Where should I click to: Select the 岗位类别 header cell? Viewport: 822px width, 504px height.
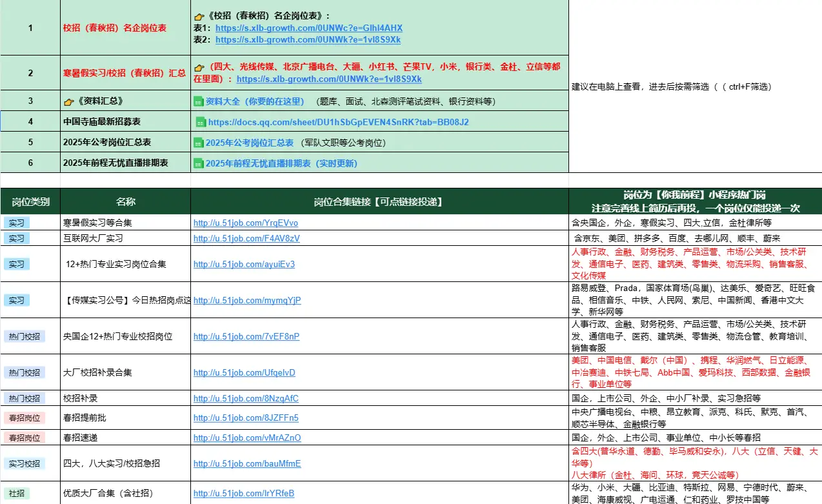coord(30,202)
